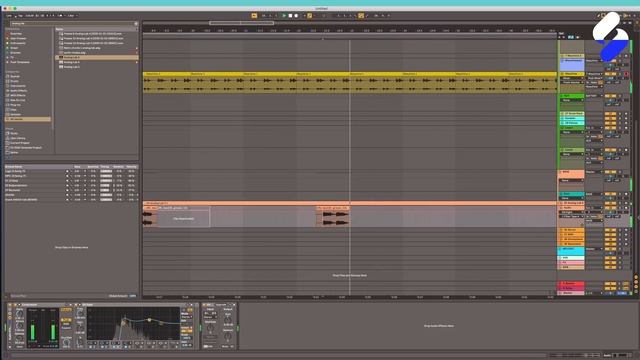
Task: Select the highlighted Analog Lab result row
Action: [96, 58]
